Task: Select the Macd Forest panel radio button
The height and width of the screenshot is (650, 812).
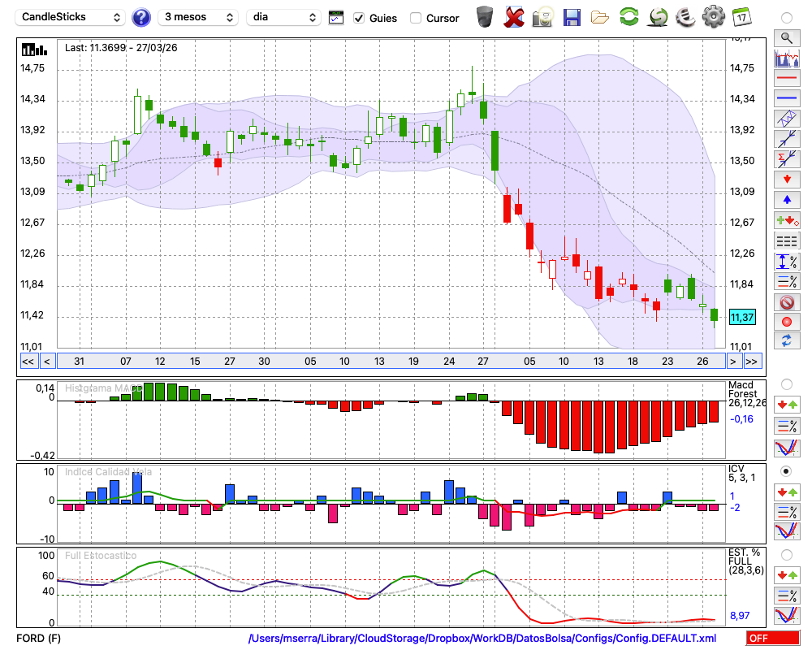Action: tap(786, 383)
